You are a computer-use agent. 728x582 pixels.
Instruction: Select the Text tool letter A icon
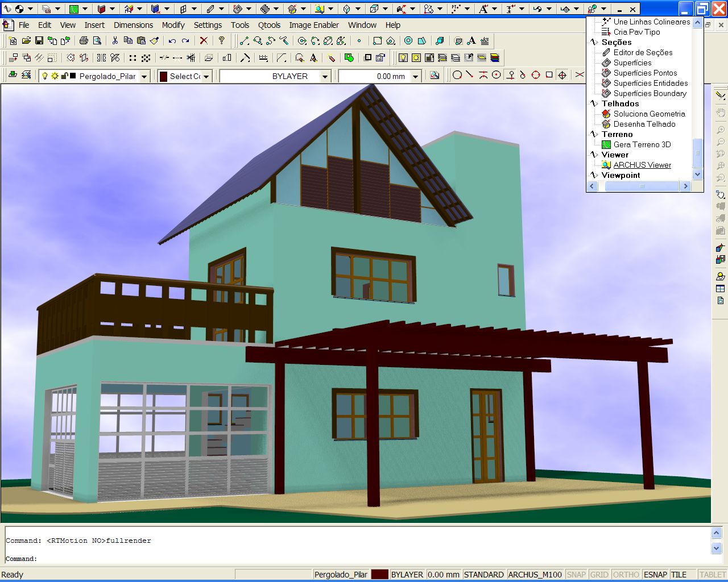click(x=471, y=41)
